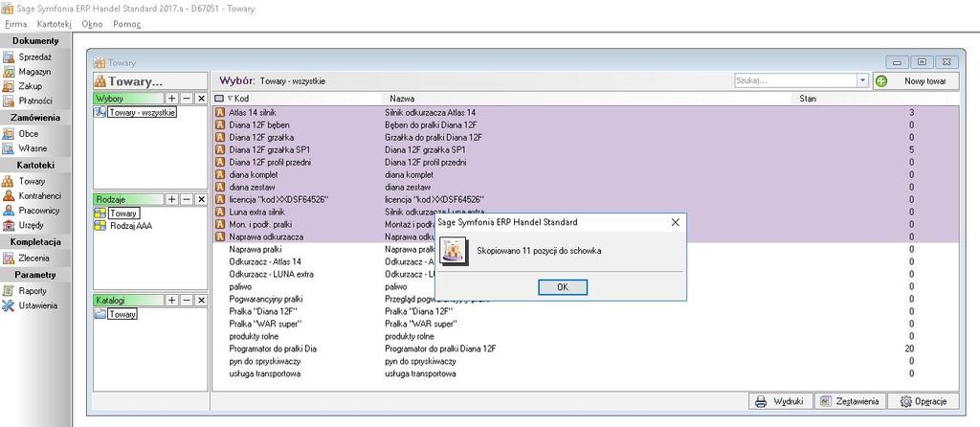The image size is (980, 427).
Task: Open Pracownicy card index
Action: tap(32, 211)
